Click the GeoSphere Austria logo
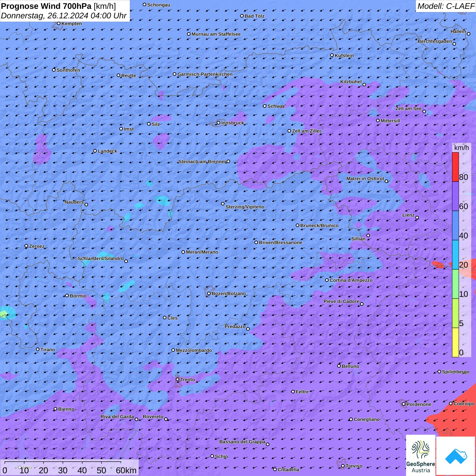The height and width of the screenshot is (476, 476). pos(421,455)
